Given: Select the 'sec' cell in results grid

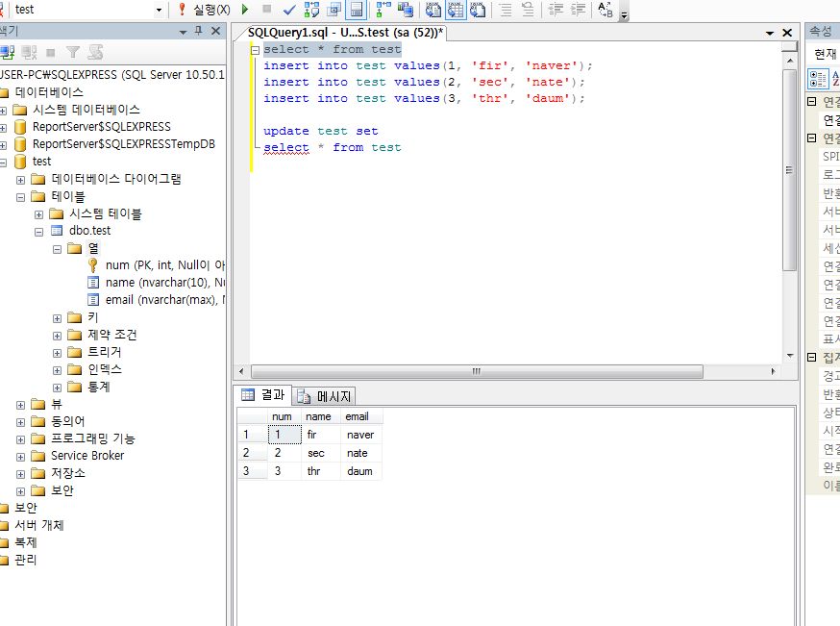Looking at the screenshot, I should [321, 453].
